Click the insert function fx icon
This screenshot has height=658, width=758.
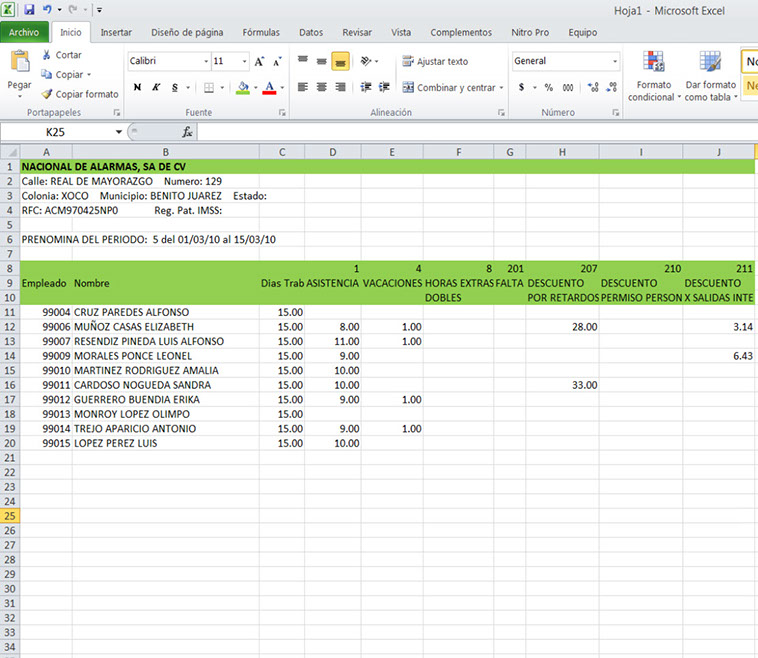[x=187, y=132]
